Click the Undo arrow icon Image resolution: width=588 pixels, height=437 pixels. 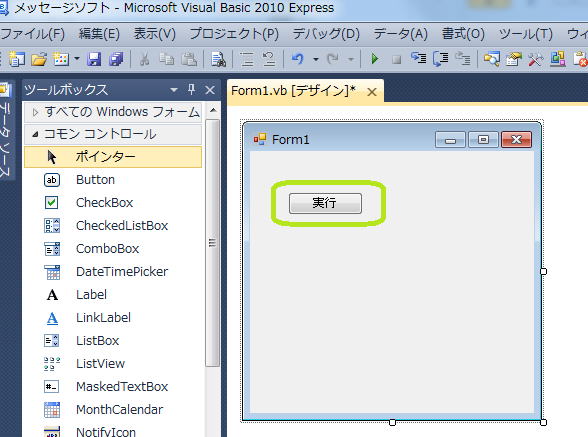[297, 59]
